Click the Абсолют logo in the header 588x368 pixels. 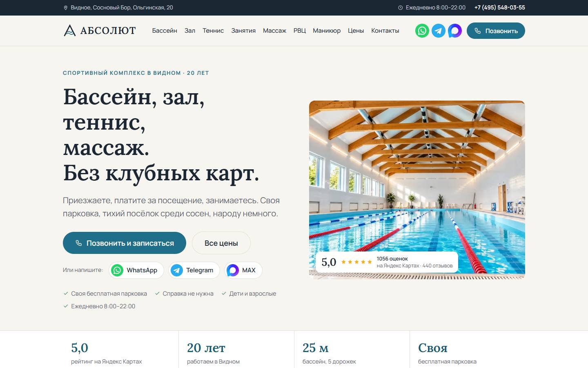click(100, 31)
